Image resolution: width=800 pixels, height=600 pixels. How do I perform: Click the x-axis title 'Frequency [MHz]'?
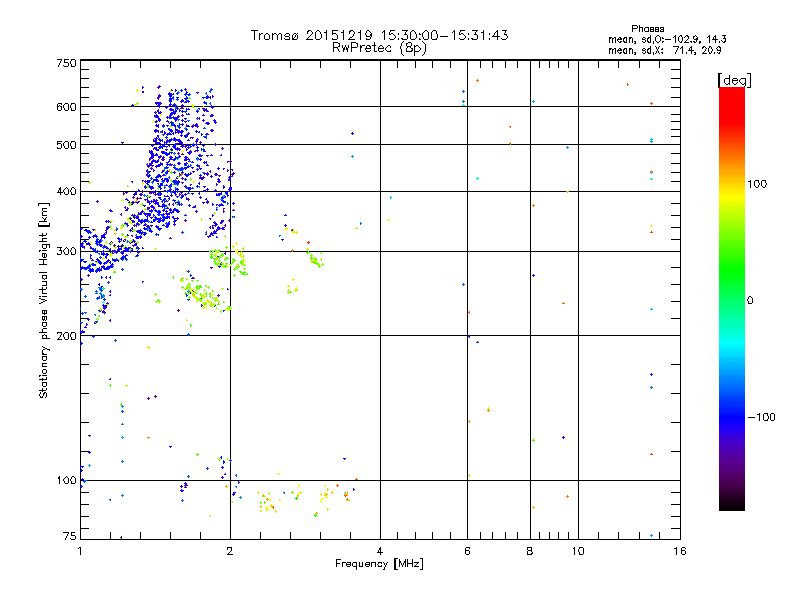[379, 564]
